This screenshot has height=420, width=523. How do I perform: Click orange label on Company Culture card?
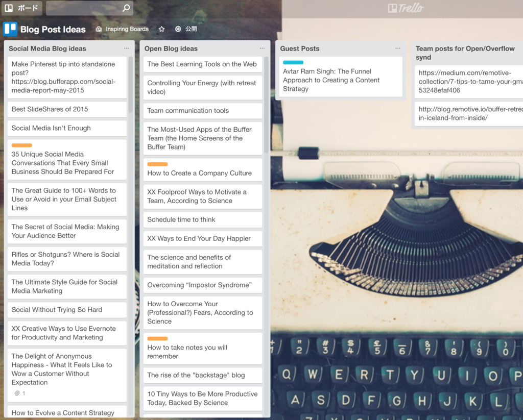pos(157,164)
